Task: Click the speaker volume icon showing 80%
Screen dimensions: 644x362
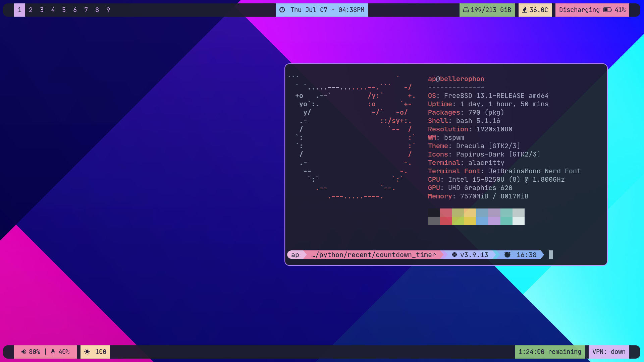Action: (x=23, y=352)
